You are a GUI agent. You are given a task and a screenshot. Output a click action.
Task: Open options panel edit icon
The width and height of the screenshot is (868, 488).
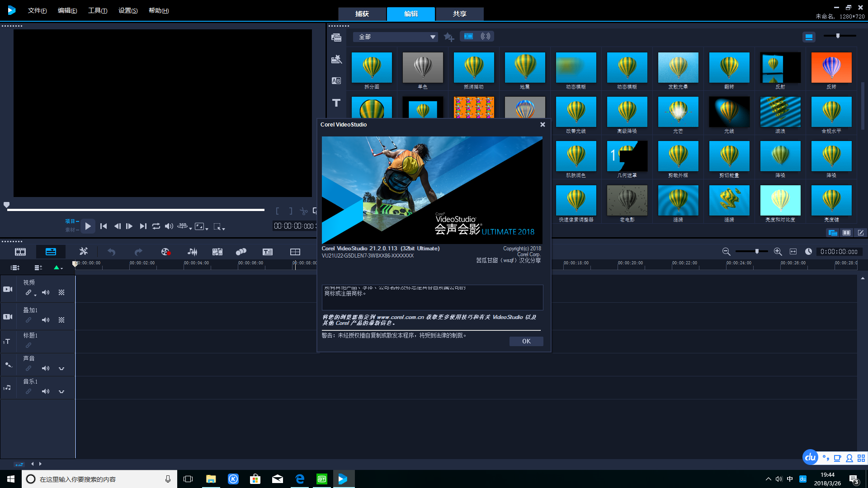pyautogui.click(x=860, y=233)
